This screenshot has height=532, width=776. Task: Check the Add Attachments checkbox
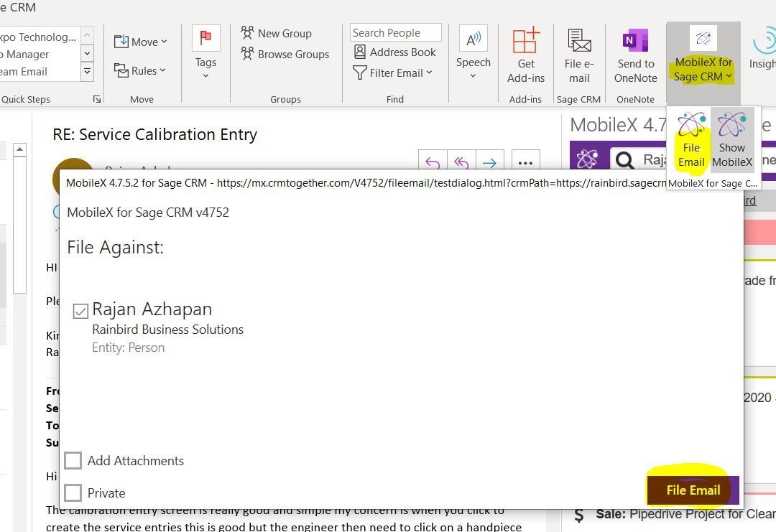coord(73,460)
